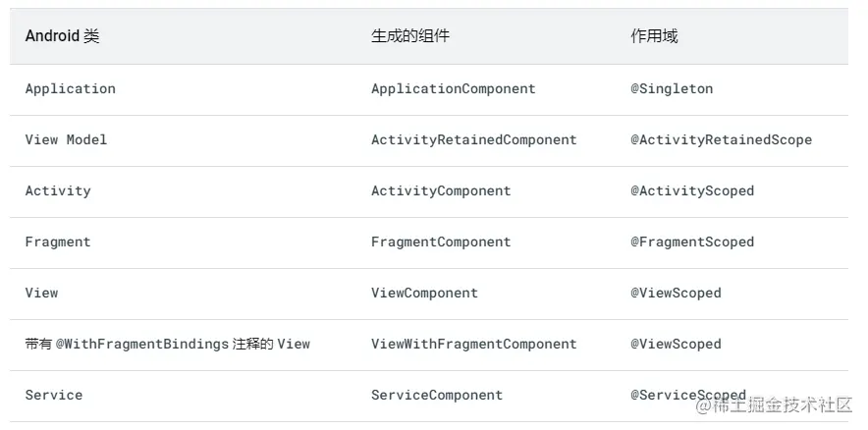Select the Service row label
This screenshot has width=868, height=430.
coord(54,395)
